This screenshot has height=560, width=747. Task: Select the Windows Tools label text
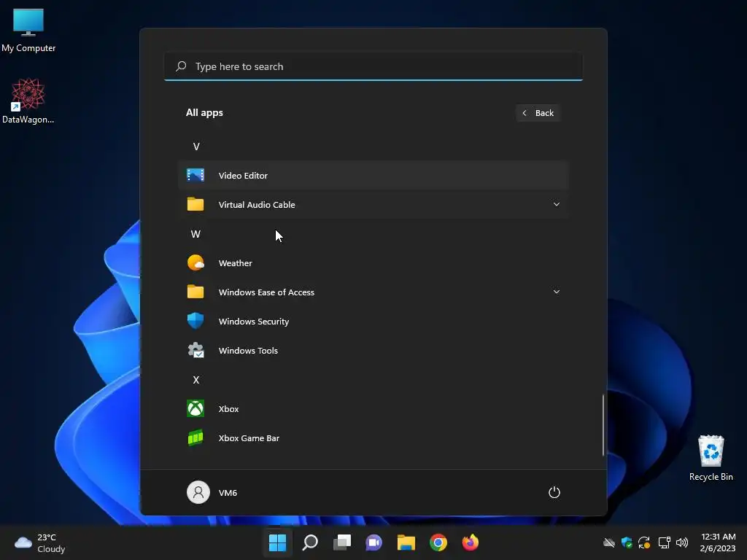(x=248, y=351)
